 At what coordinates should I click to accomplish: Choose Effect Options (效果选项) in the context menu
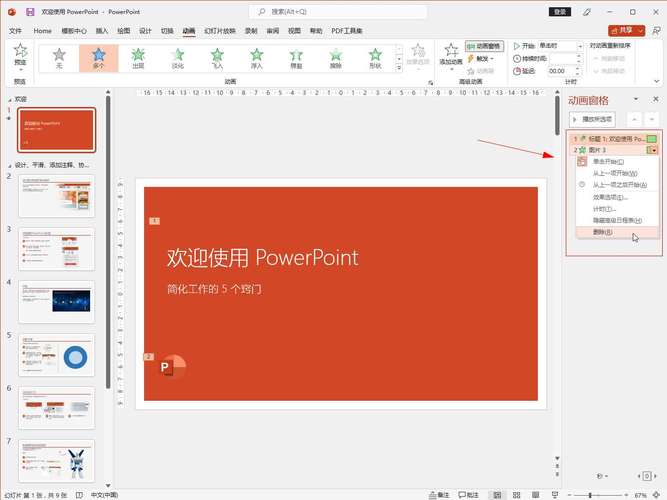point(617,197)
